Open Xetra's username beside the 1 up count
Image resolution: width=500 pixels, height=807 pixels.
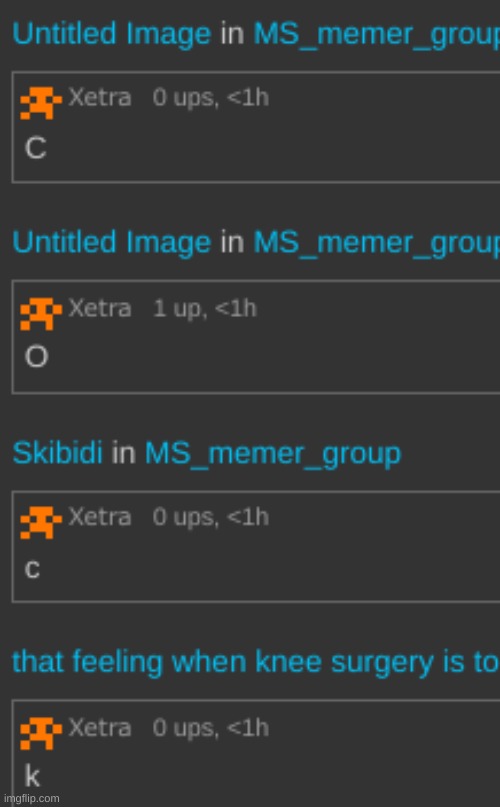click(x=100, y=308)
